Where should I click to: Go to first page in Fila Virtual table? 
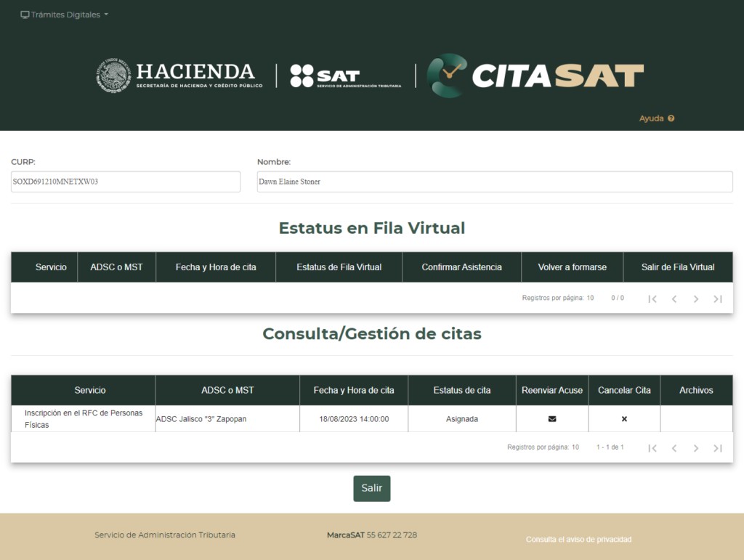(652, 299)
